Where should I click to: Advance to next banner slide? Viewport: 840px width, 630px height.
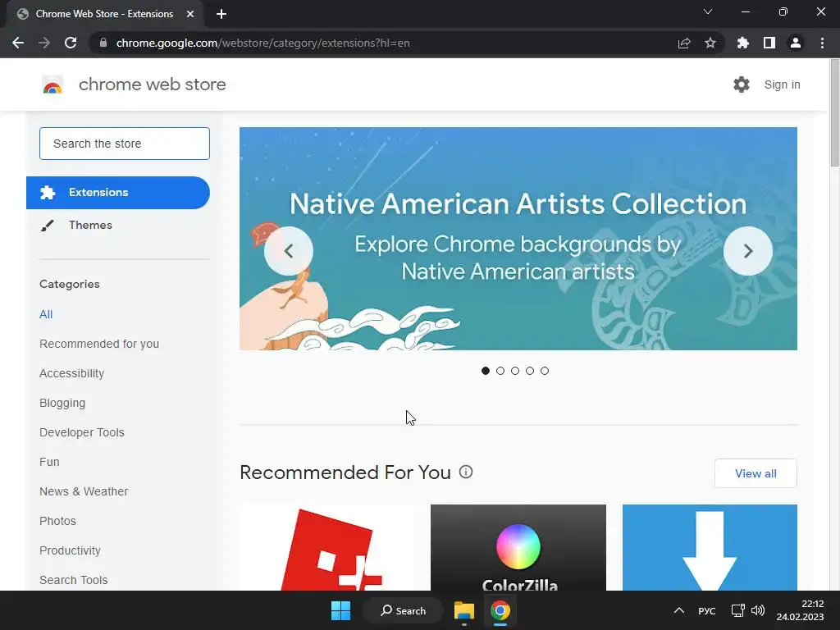748,251
